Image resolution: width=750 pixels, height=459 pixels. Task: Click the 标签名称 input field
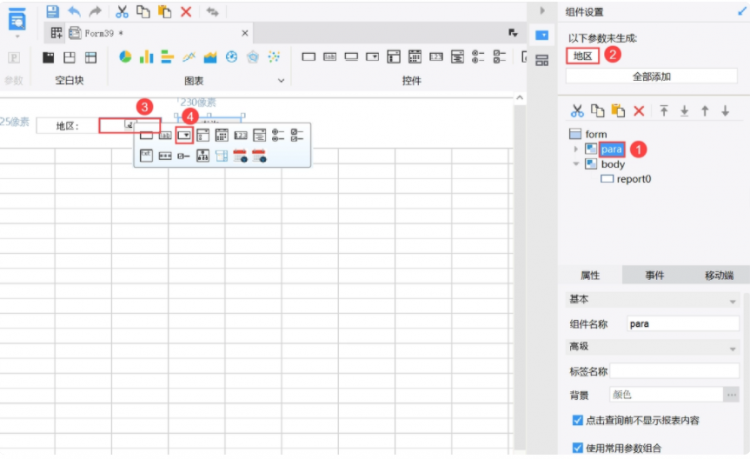click(x=674, y=371)
